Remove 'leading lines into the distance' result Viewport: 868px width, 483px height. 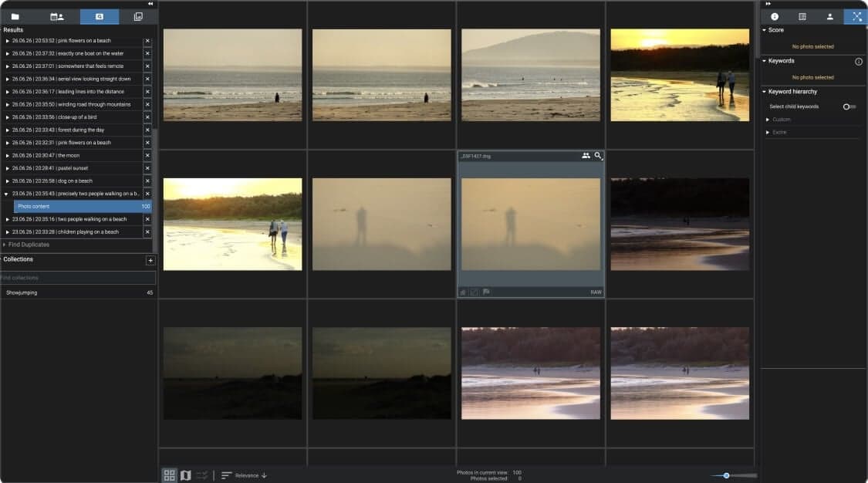pos(147,92)
